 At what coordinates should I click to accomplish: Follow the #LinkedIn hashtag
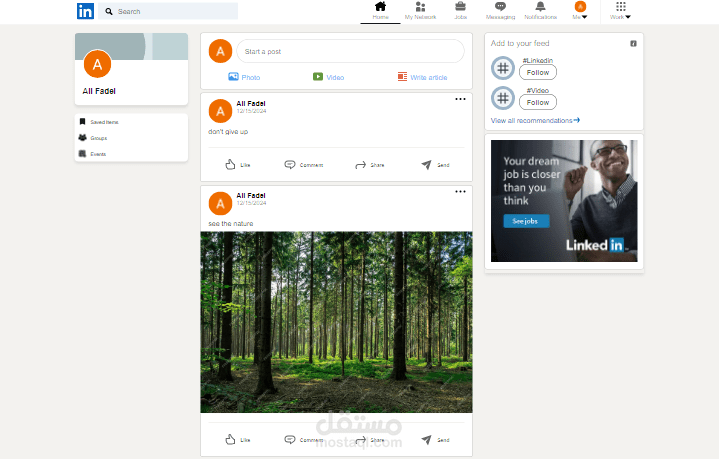[538, 72]
